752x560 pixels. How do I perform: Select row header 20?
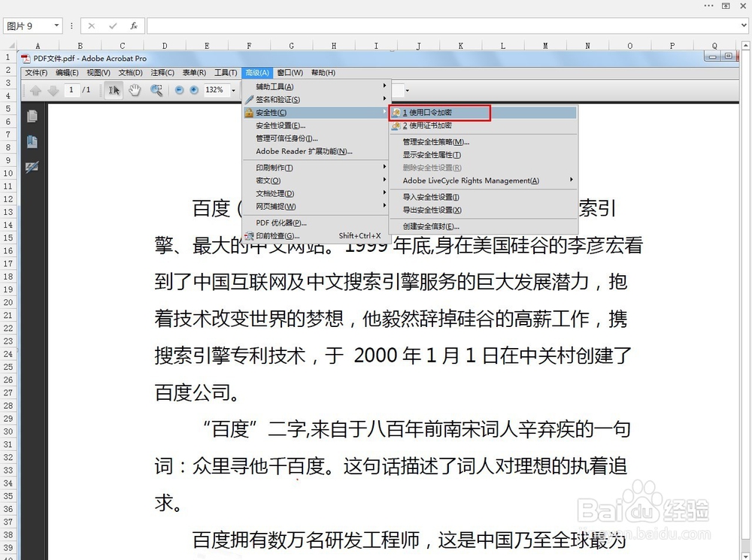8,302
